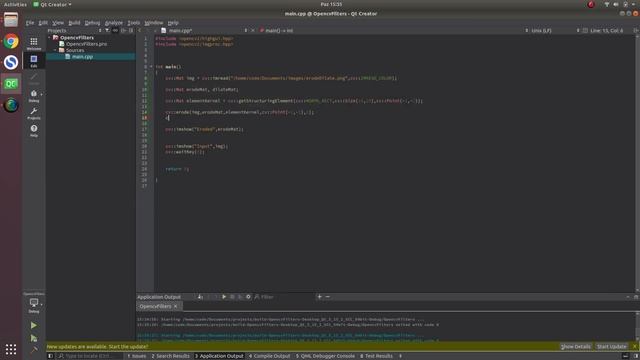Build the project with the hammer icon
The image size is (640, 360).
(34, 350)
